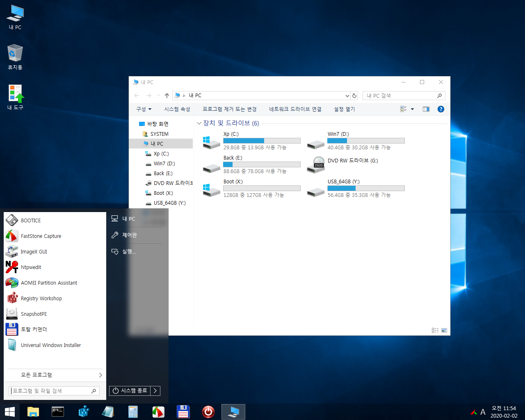525x420 pixels.
Task: Open shutdown options arrow next to 시스템 종료
Action: 155,391
